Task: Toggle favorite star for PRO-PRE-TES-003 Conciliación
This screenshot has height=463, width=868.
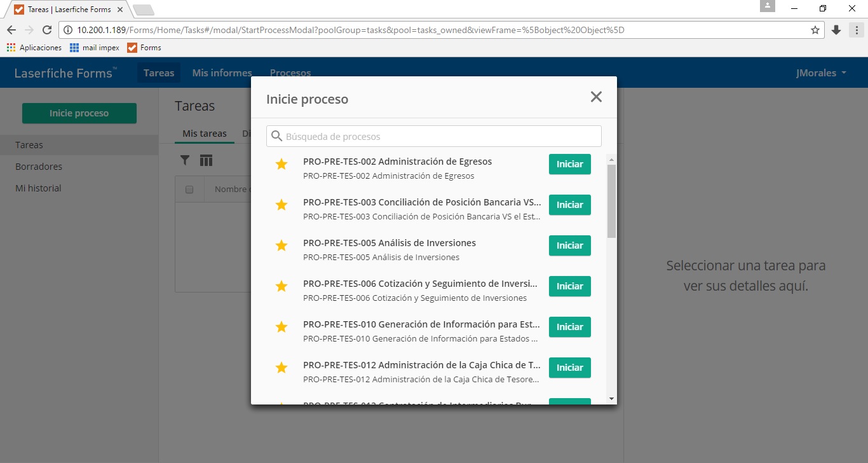Action: (x=281, y=205)
